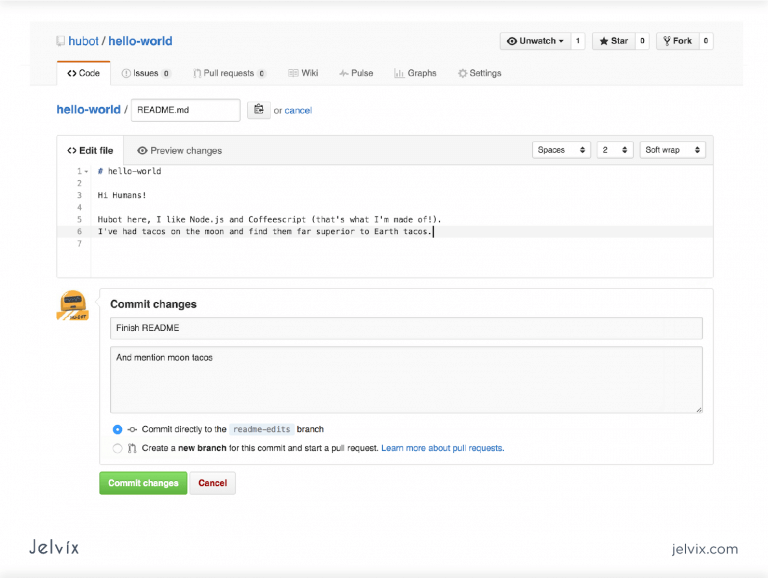Click the README.md filename field
768x578 pixels.
coord(186,110)
